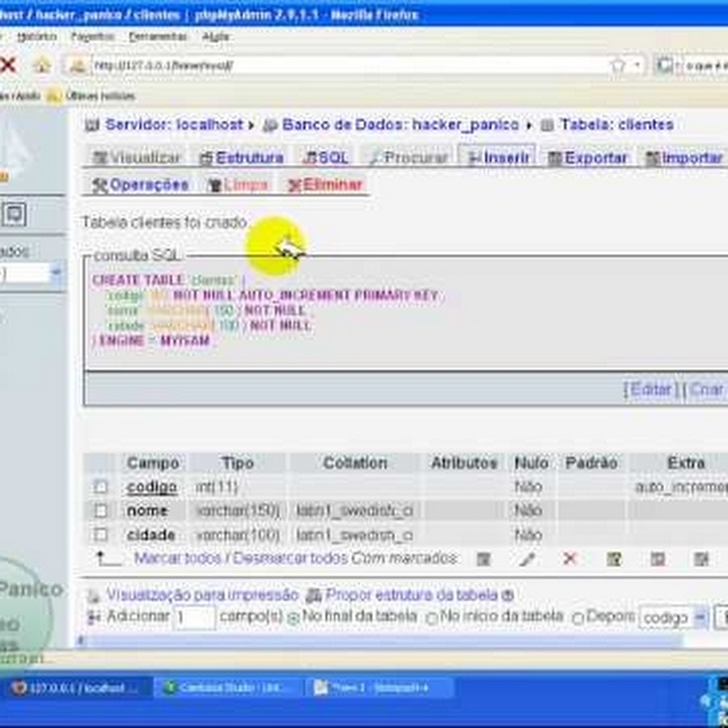Click the 127.0.0.1 localhost taskbar button

click(78, 688)
